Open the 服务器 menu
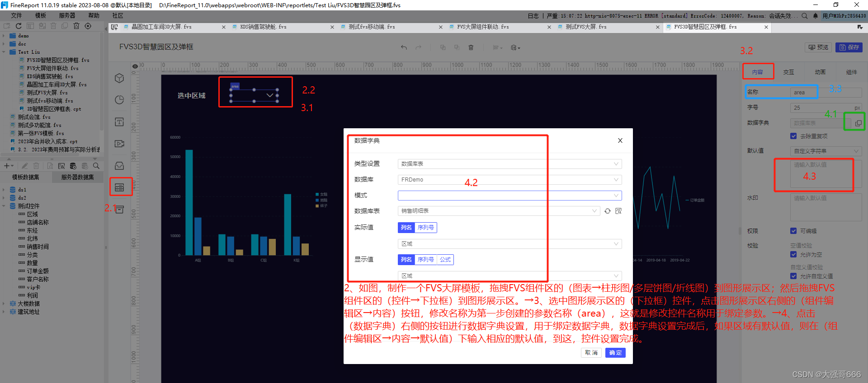Screen dimensions: 868x383 pyautogui.click(x=67, y=16)
